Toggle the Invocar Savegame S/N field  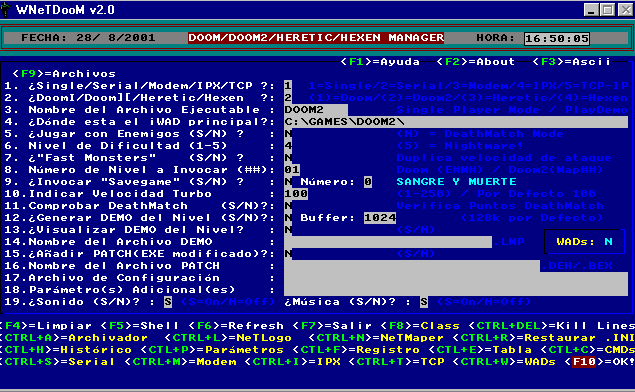coord(288,182)
